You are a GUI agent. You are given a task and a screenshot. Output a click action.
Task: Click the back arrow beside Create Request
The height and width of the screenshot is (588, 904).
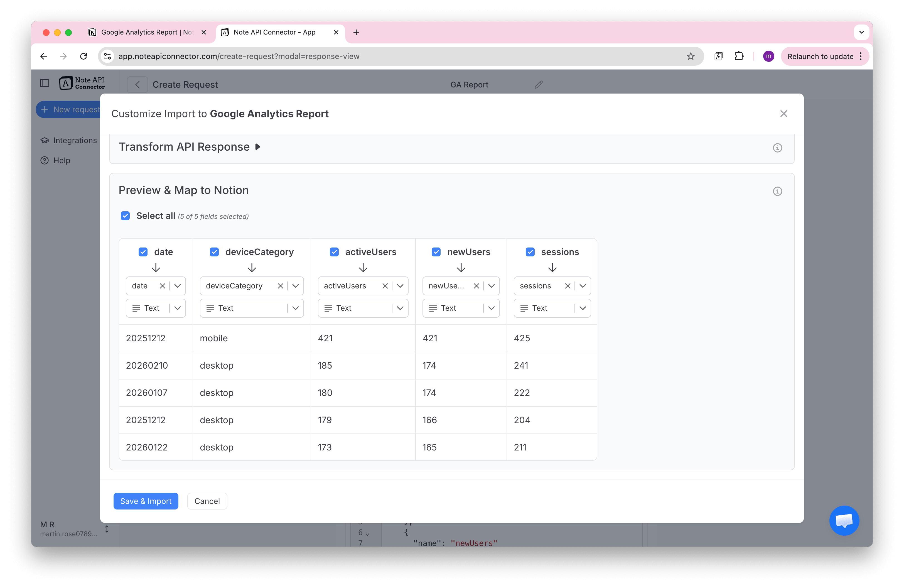(137, 84)
